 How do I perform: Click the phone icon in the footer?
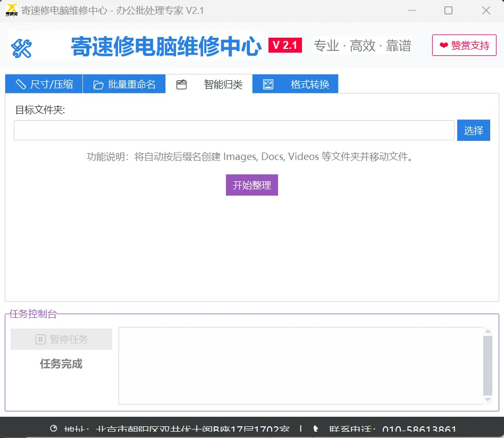(316, 428)
